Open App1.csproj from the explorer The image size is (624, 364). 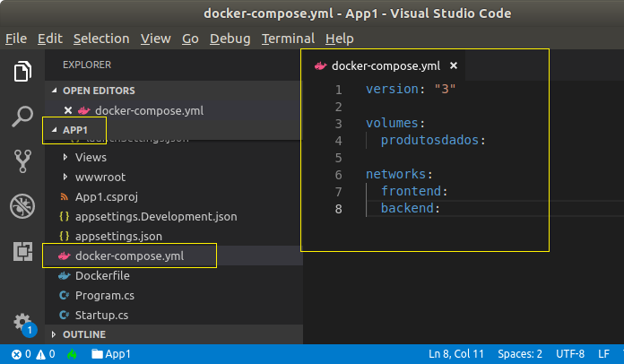click(x=107, y=197)
